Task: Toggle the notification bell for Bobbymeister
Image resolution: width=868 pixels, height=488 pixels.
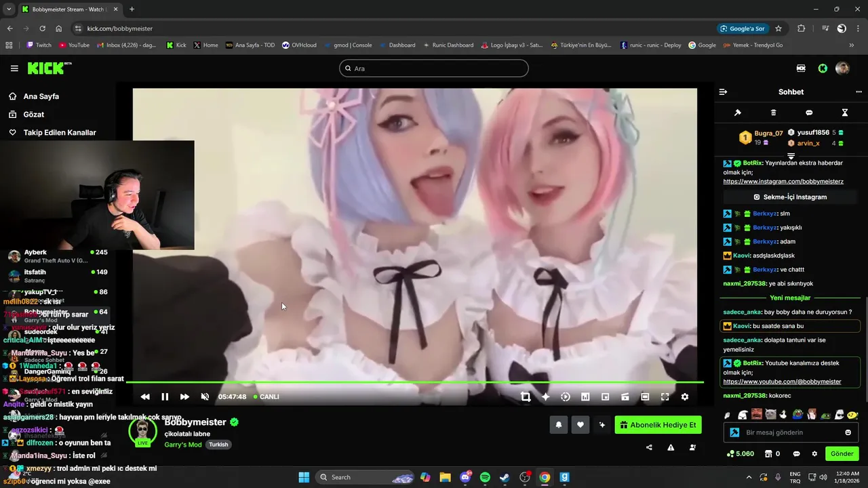Action: pyautogui.click(x=559, y=425)
